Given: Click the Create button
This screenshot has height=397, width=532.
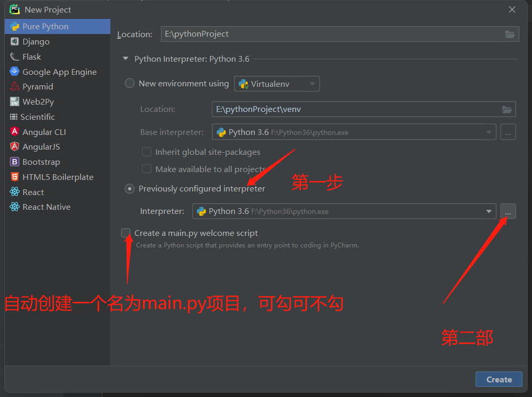Looking at the screenshot, I should click(499, 379).
